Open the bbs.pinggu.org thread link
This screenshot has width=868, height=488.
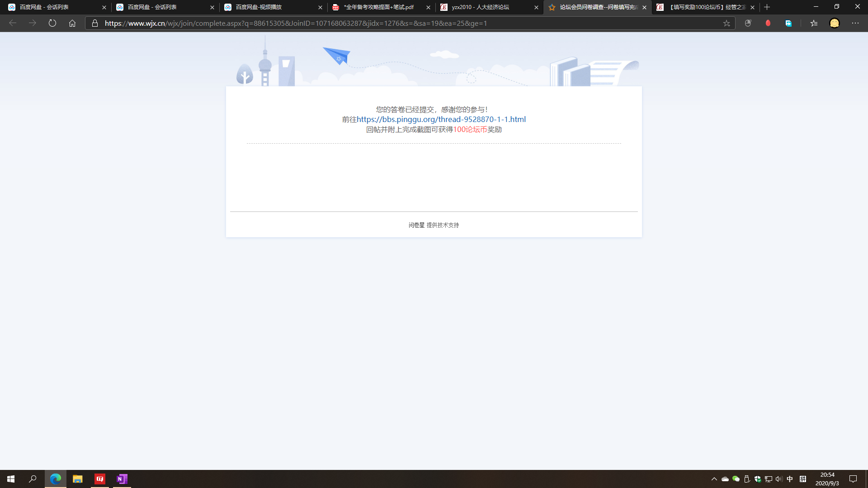[x=441, y=119]
